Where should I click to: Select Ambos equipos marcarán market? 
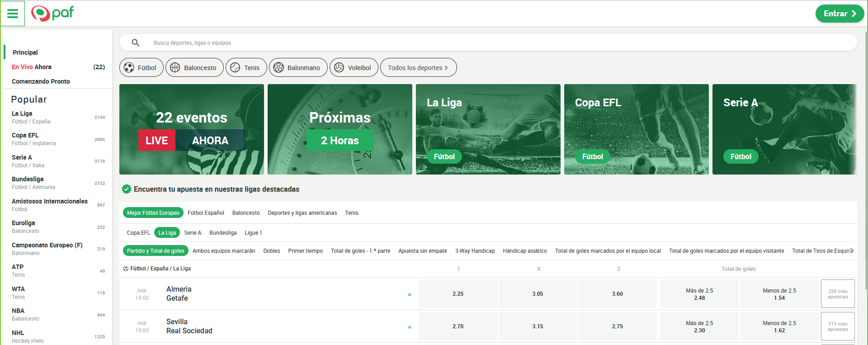[224, 250]
